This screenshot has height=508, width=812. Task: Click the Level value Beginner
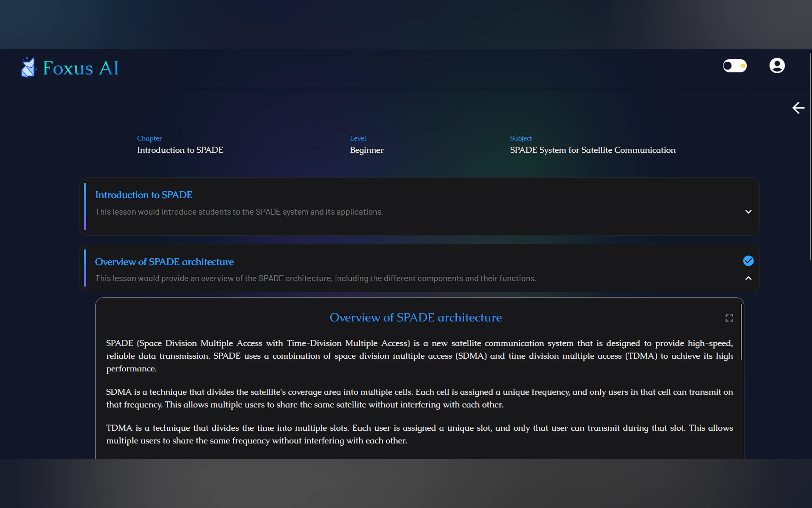367,150
